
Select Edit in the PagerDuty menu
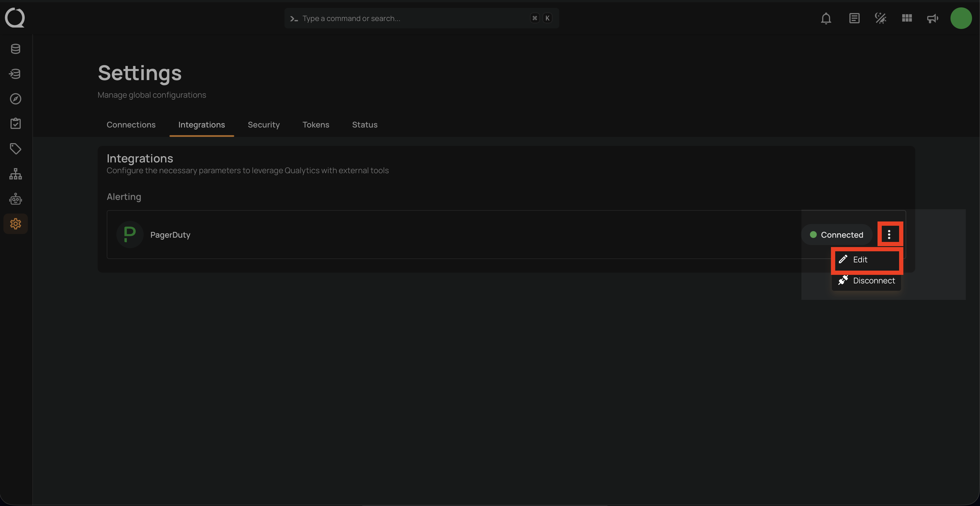(867, 260)
